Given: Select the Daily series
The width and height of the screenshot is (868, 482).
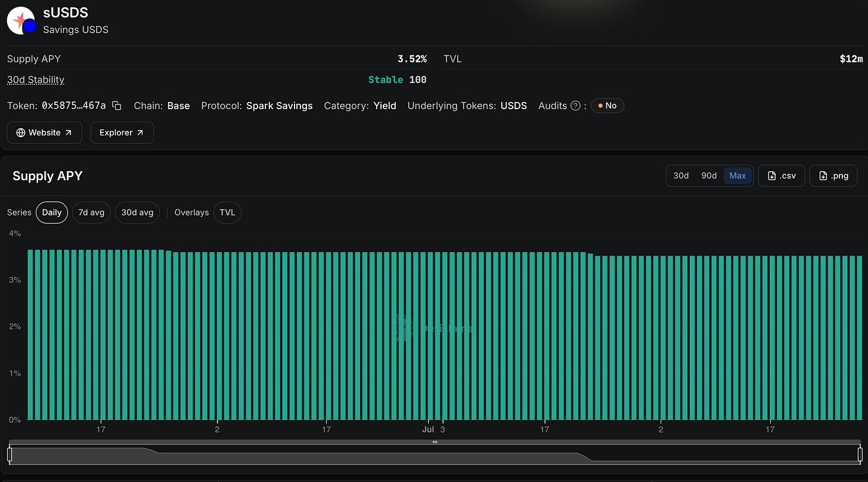Looking at the screenshot, I should pyautogui.click(x=52, y=212).
